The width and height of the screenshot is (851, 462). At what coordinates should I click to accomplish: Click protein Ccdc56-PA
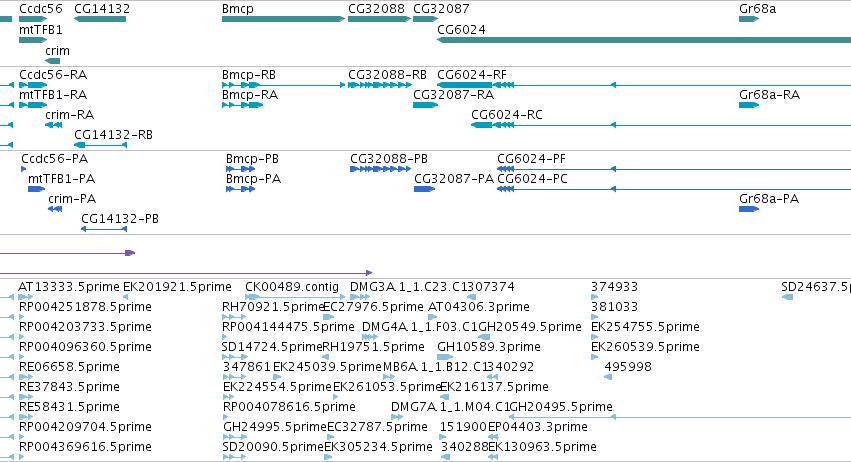[x=54, y=159]
